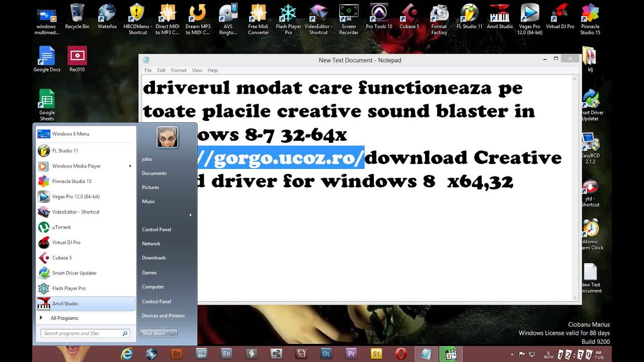This screenshot has height=362, width=644.
Task: Expand Windows Media Player submenu arrow
Action: [130, 166]
